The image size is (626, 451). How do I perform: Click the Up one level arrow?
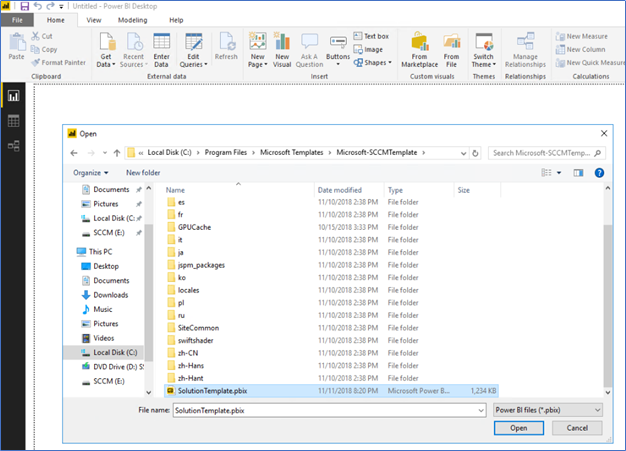click(x=117, y=153)
